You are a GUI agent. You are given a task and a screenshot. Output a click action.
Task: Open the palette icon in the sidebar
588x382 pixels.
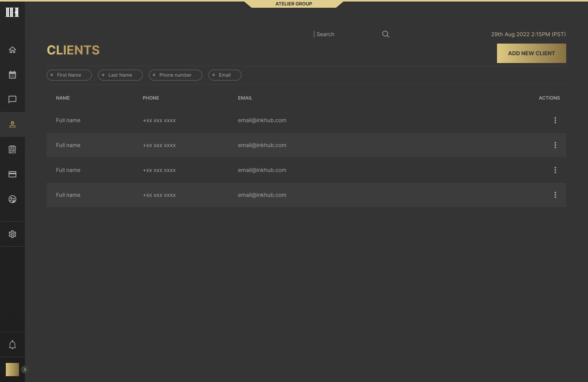click(12, 199)
